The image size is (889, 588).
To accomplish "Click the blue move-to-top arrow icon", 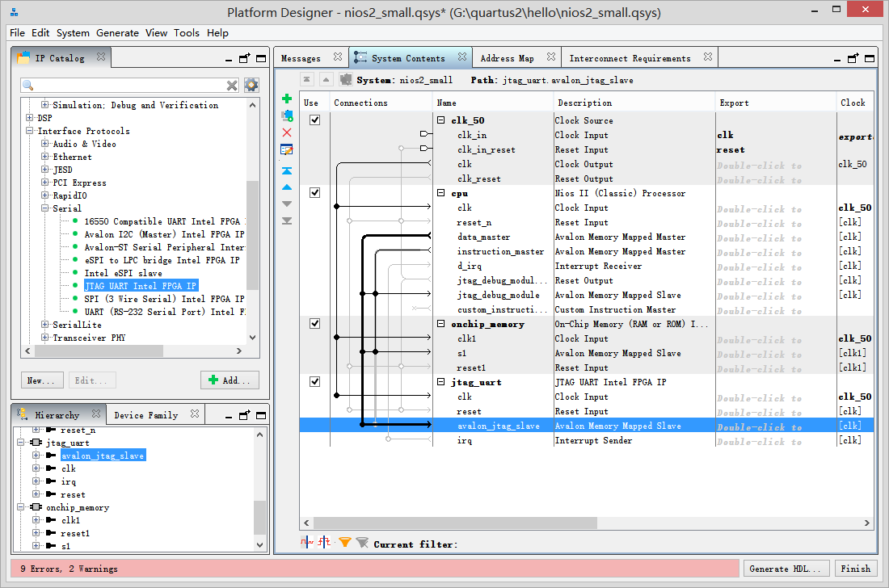I will click(x=287, y=170).
